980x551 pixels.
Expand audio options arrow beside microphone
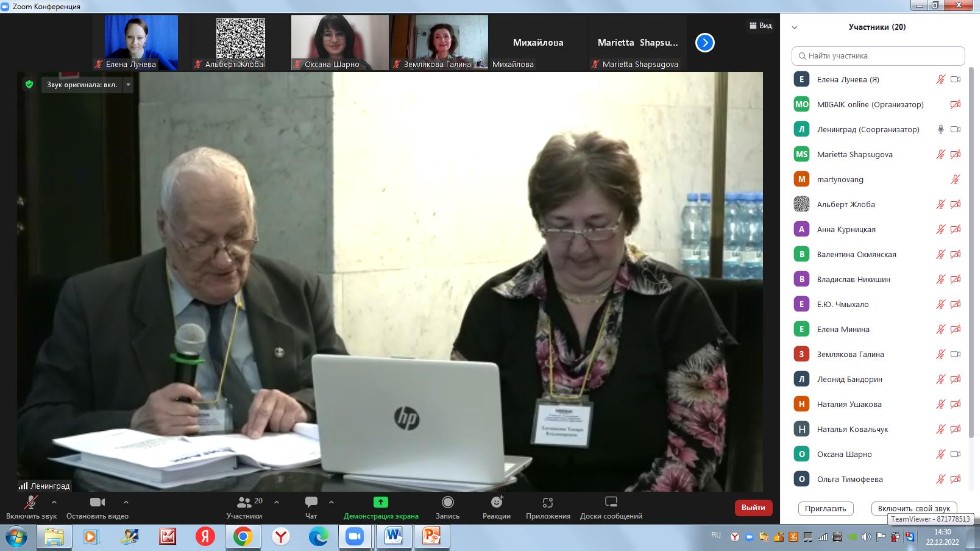pyautogui.click(x=54, y=502)
